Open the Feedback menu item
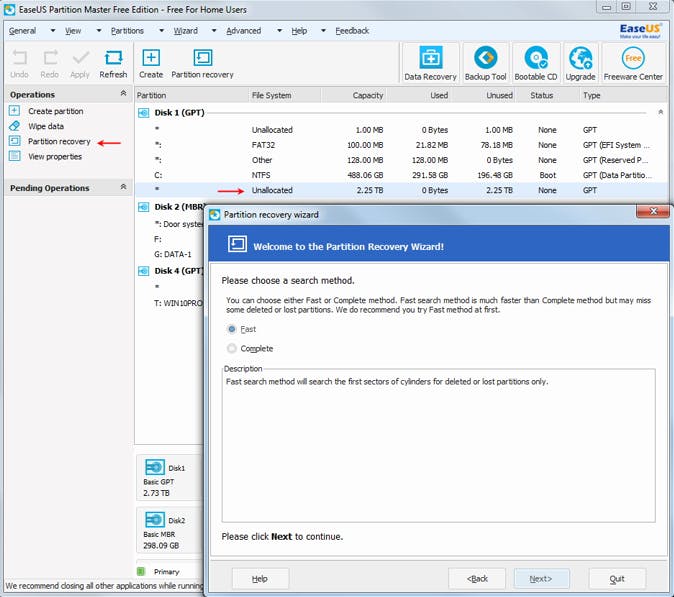The height and width of the screenshot is (597, 674). coord(352,31)
